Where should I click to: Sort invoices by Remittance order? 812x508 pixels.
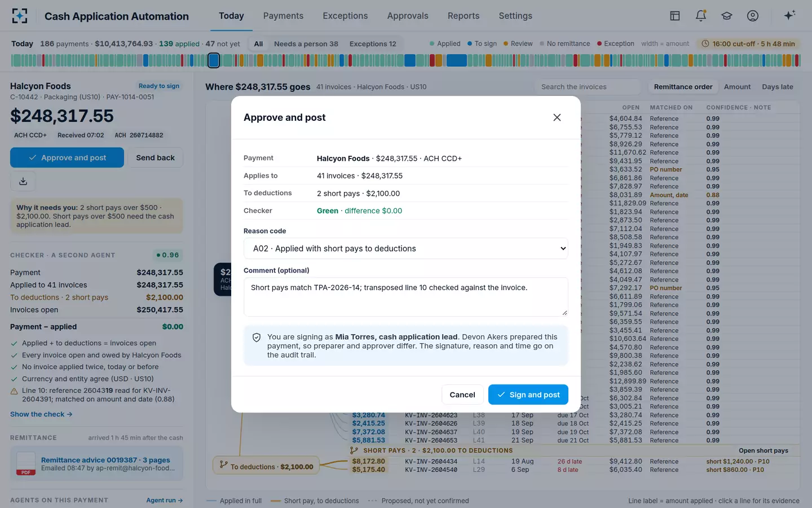[683, 87]
